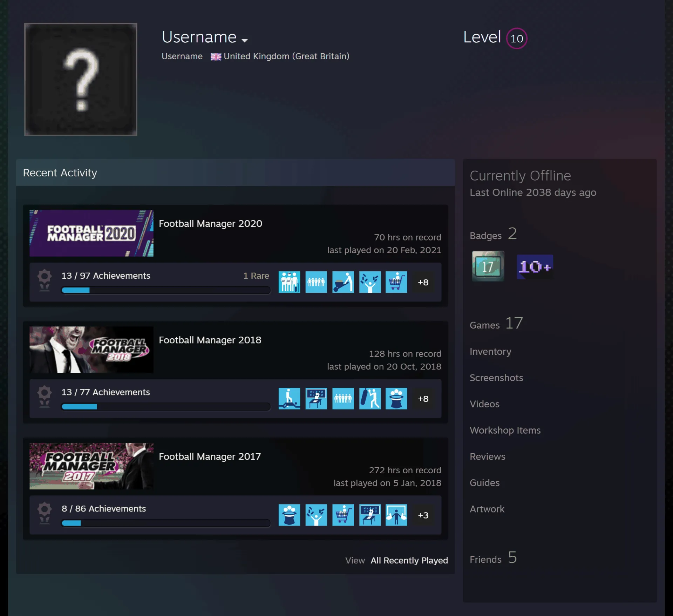The image size is (673, 616).
Task: Open the Friends 5 link
Action: (493, 557)
